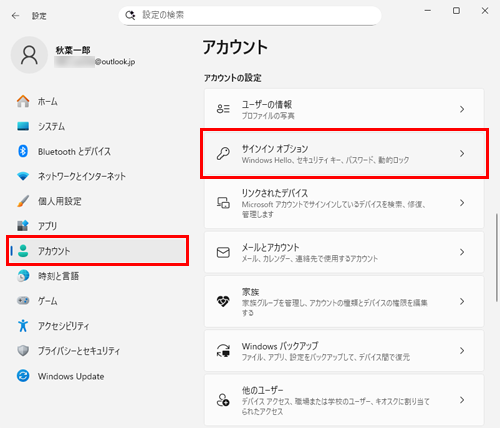Viewport: 500px width, 428px height.
Task: Open 個人用設定 in the sidebar
Action: [x=97, y=201]
